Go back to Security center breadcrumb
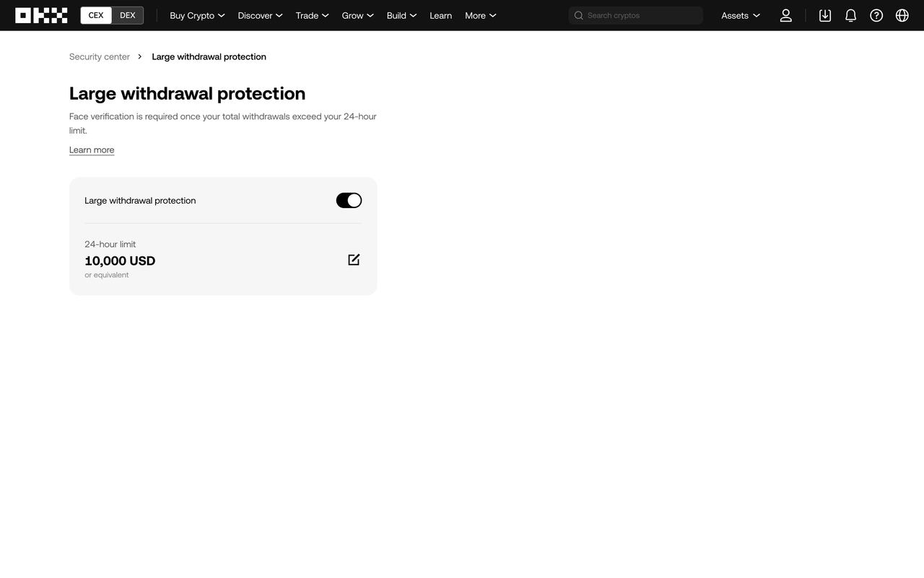The height and width of the screenshot is (578, 924). pyautogui.click(x=100, y=56)
